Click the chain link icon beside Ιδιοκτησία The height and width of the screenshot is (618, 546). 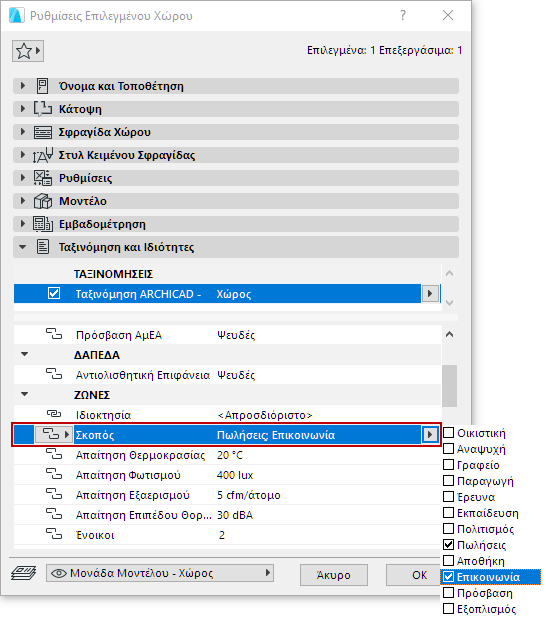pyautogui.click(x=54, y=414)
